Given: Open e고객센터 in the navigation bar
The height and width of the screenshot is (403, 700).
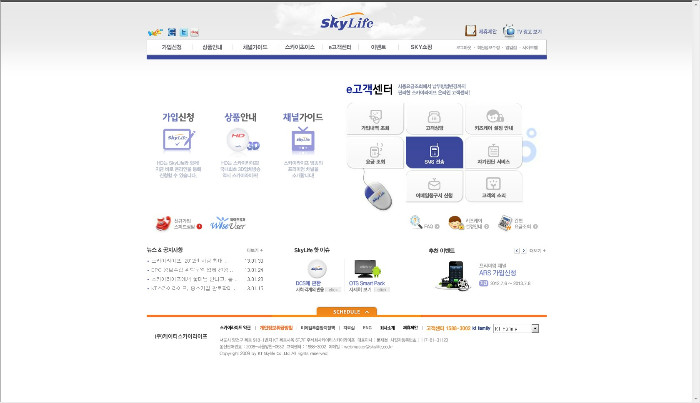Looking at the screenshot, I should coord(340,47).
